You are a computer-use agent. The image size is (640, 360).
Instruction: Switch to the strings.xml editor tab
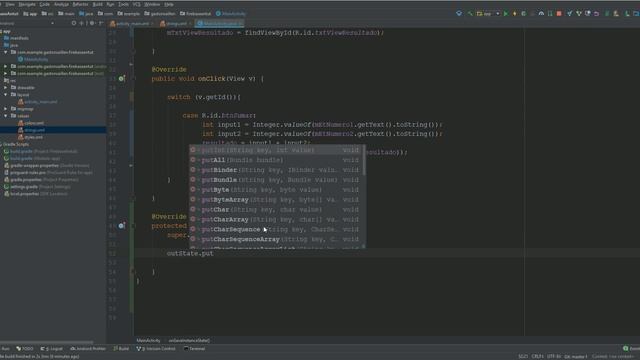(176, 24)
